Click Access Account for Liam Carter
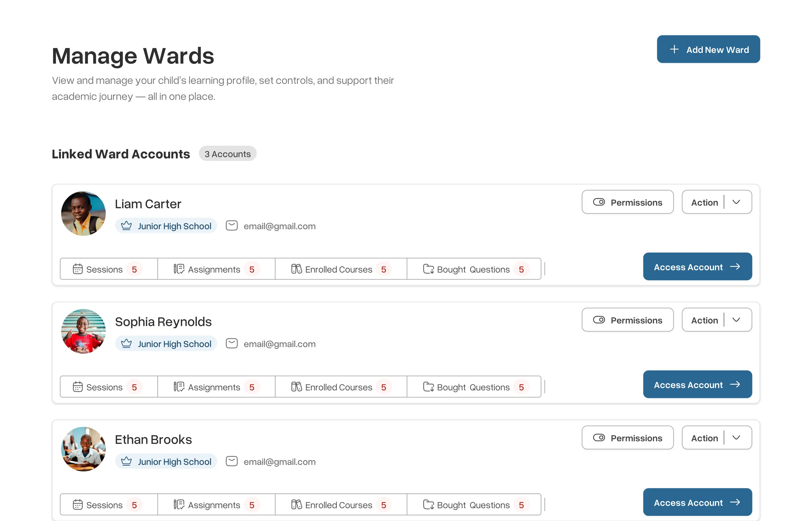 coord(697,267)
